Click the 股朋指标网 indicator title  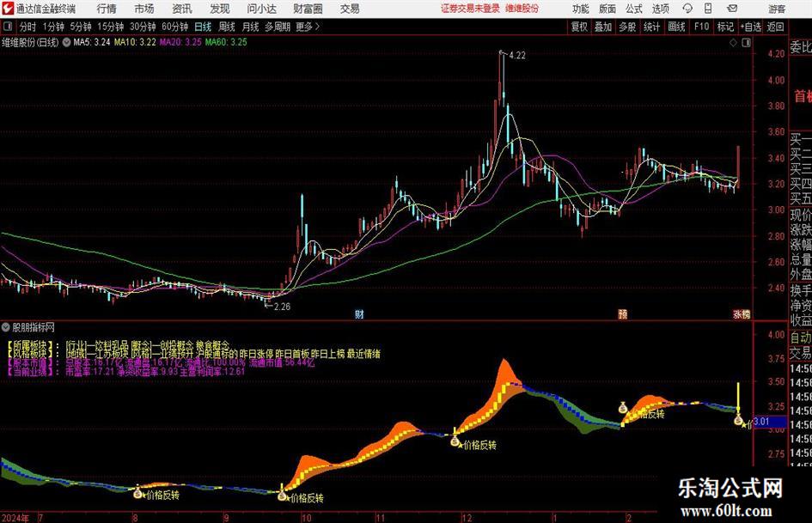point(34,327)
